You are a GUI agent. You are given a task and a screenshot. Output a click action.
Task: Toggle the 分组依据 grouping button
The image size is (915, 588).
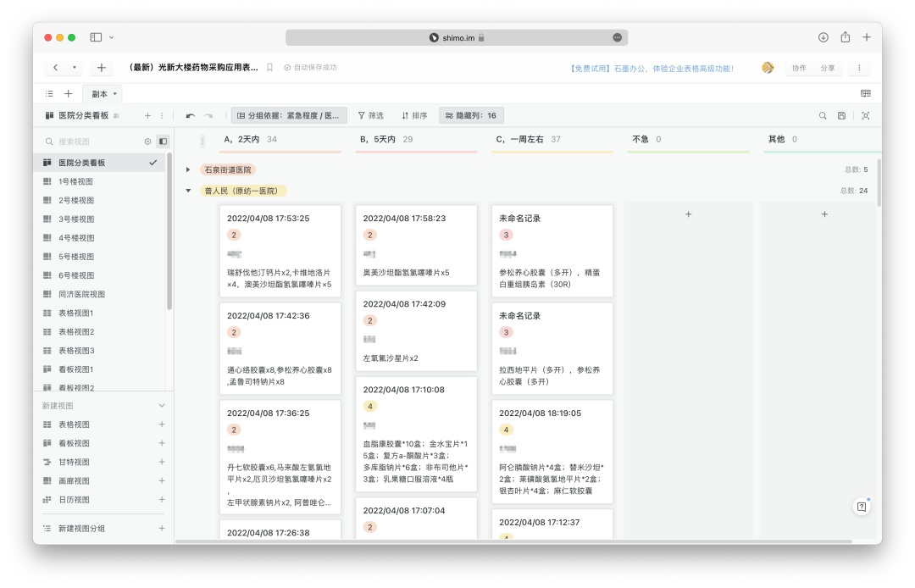click(289, 115)
